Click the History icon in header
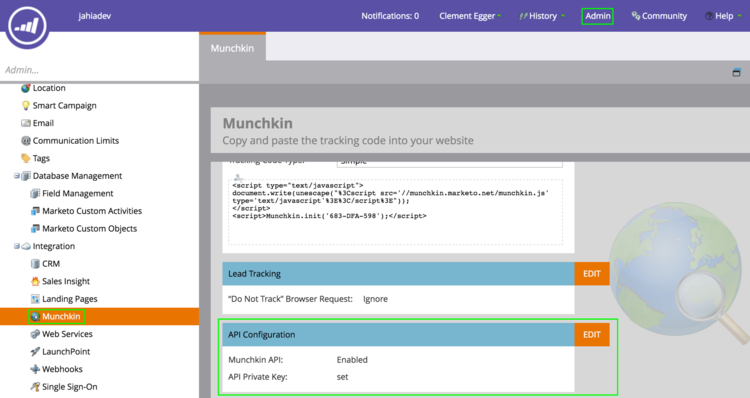Viewport: 750px width, 398px height. (523, 16)
